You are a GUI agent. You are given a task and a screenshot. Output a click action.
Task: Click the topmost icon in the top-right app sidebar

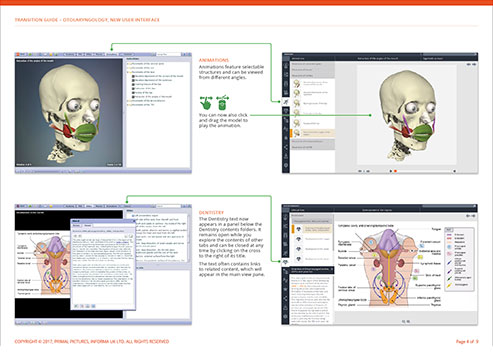[286, 65]
